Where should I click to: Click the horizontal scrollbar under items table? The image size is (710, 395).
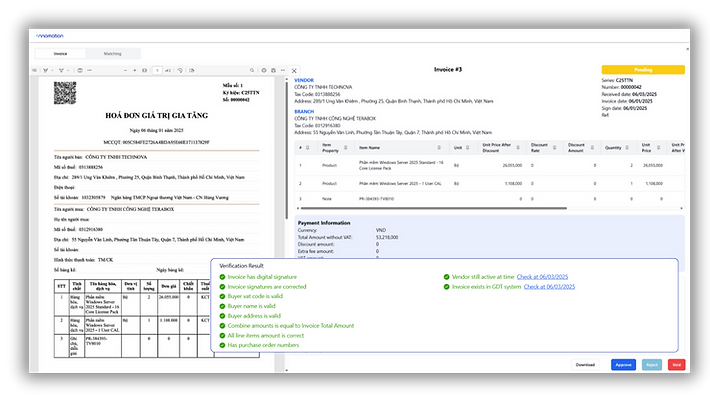[x=432, y=208]
